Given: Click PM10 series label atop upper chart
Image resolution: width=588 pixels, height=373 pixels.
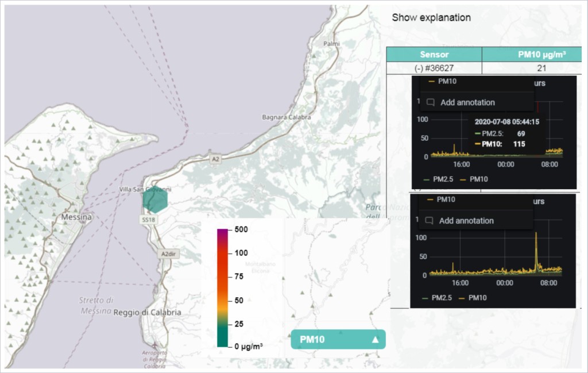Looking at the screenshot, I should (443, 81).
